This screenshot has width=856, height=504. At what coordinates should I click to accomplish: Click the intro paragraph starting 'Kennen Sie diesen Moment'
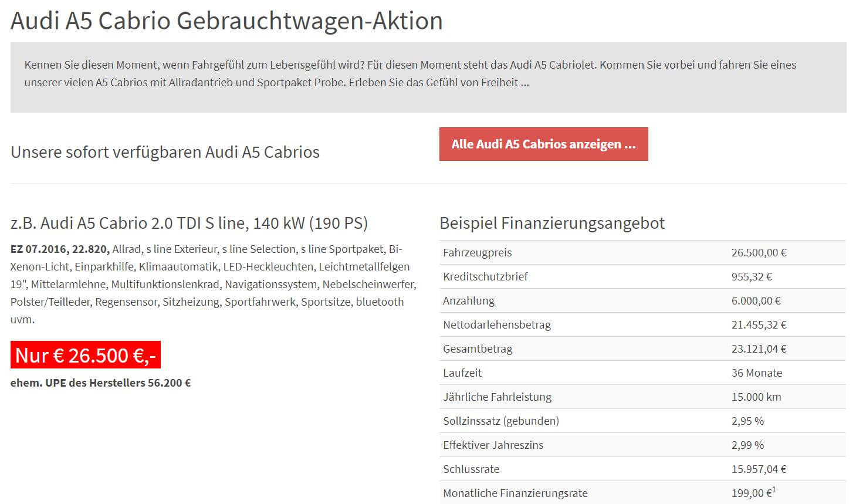click(410, 74)
